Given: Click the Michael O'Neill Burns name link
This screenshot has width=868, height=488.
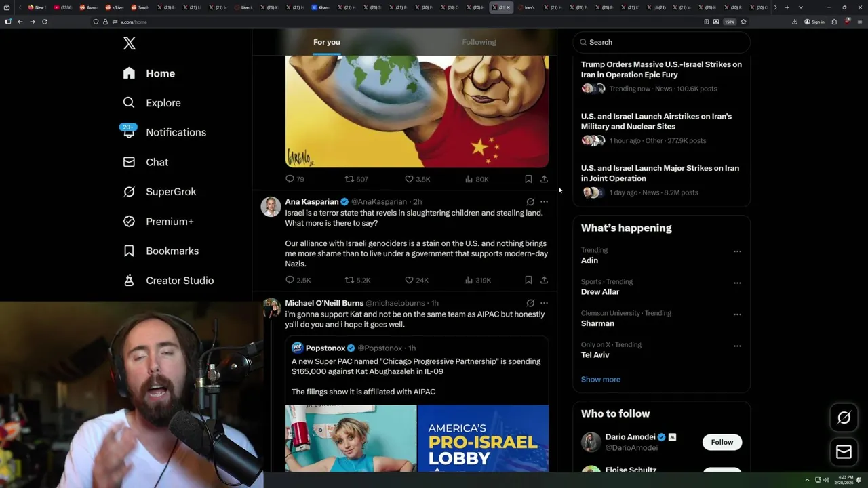Looking at the screenshot, I should tap(324, 303).
